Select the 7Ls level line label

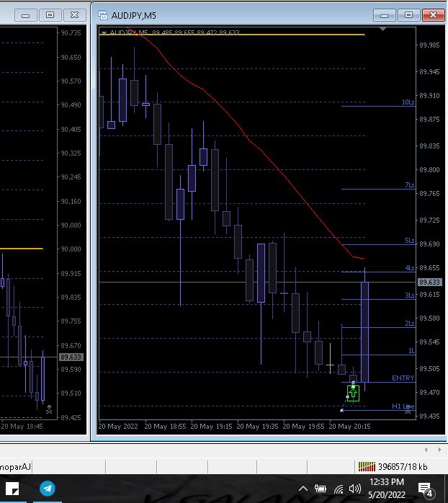(x=410, y=184)
